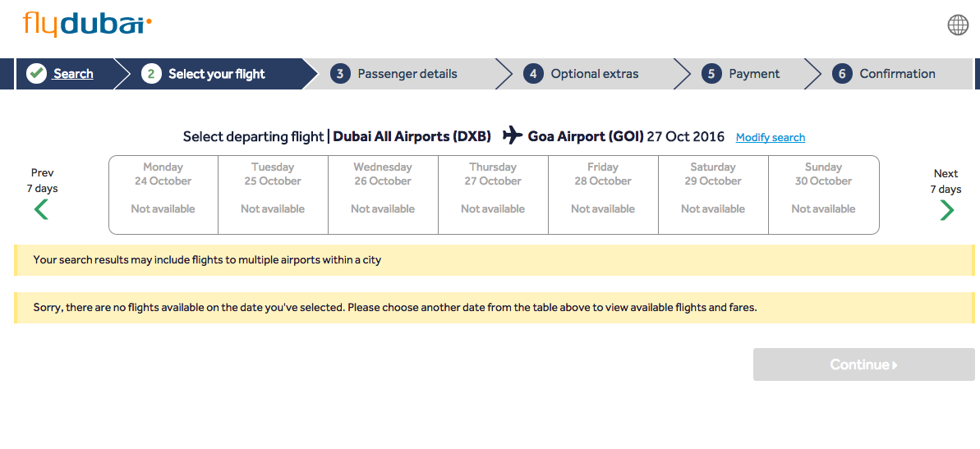The height and width of the screenshot is (449, 980).
Task: Click the green previous 7 days arrow
Action: pyautogui.click(x=41, y=210)
